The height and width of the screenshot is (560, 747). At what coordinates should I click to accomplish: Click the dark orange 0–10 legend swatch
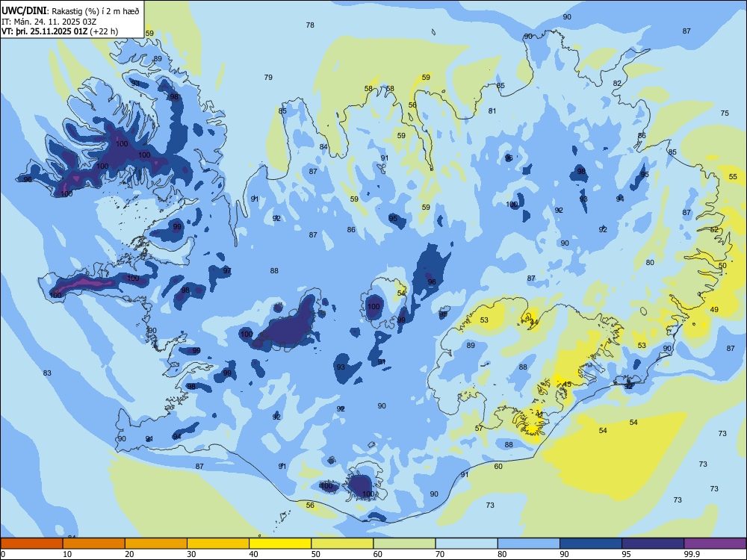click(x=31, y=544)
